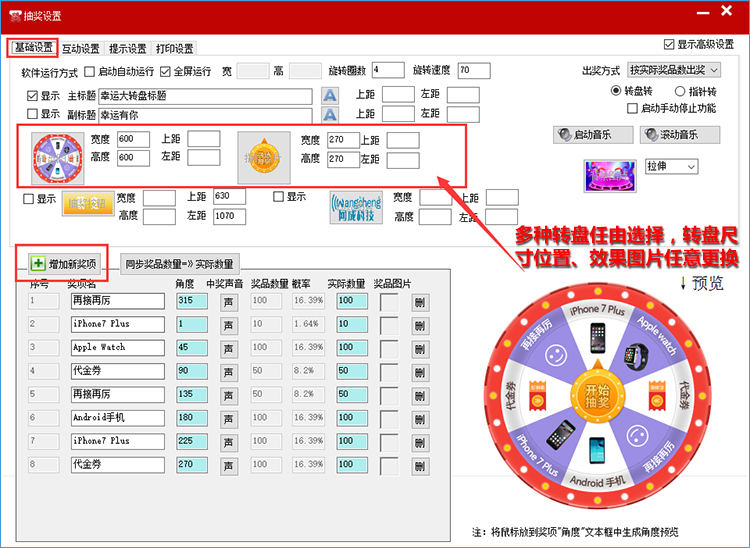Switch to the 互动设置 tab
The width and height of the screenshot is (750, 548).
click(81, 48)
